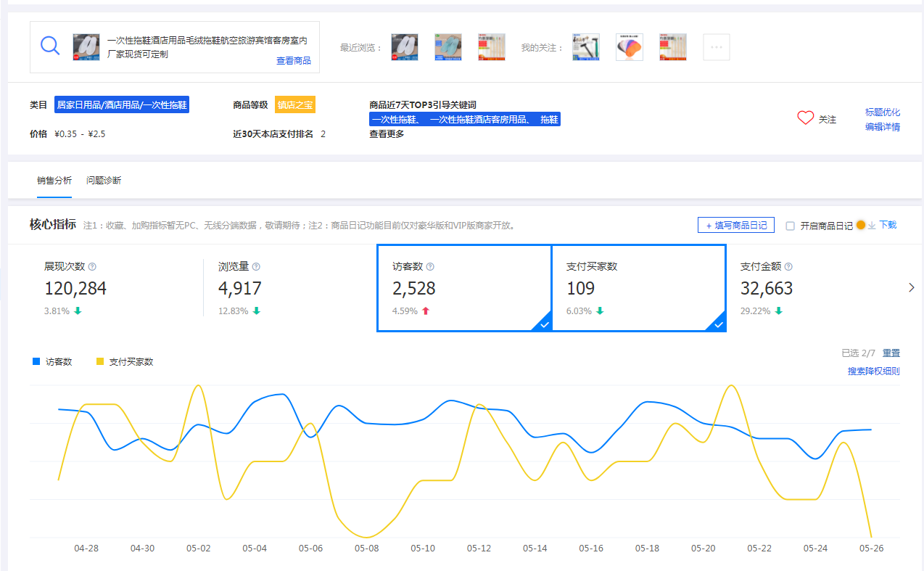Viewport: 924px width, 571px height.
Task: Click the 填写商品日记 button
Action: (x=735, y=226)
